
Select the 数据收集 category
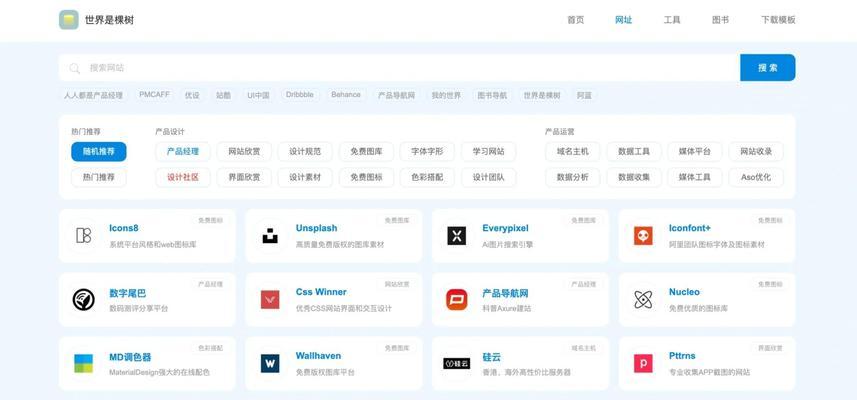point(634,177)
